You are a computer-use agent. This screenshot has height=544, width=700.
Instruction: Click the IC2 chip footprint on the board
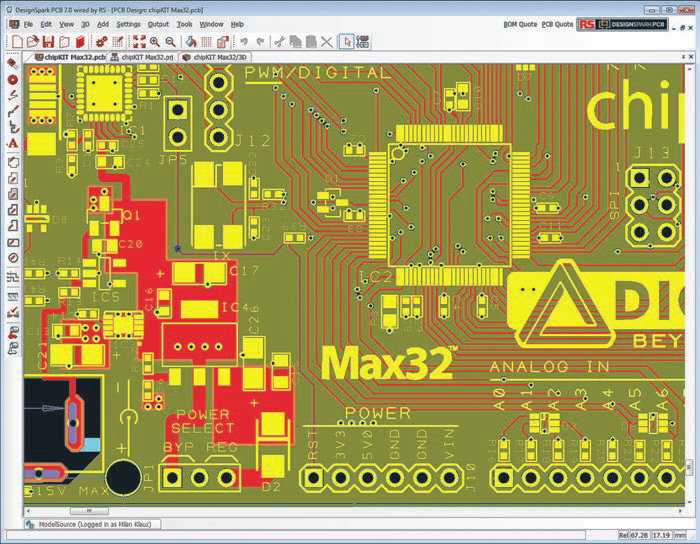coord(449,205)
